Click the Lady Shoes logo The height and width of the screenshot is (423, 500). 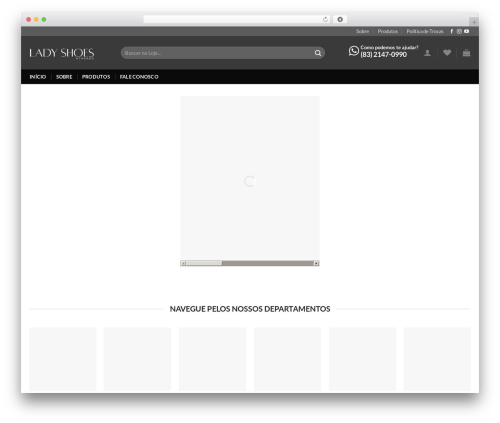[x=62, y=53]
